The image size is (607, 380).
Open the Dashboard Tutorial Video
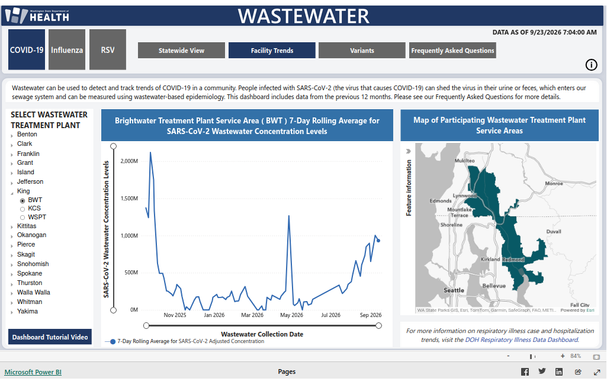[50, 337]
